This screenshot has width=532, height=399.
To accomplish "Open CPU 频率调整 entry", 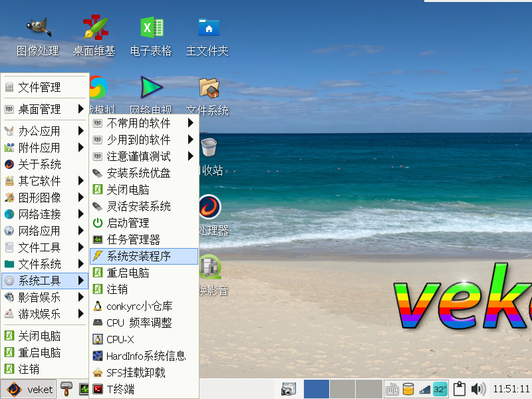I will [144, 323].
